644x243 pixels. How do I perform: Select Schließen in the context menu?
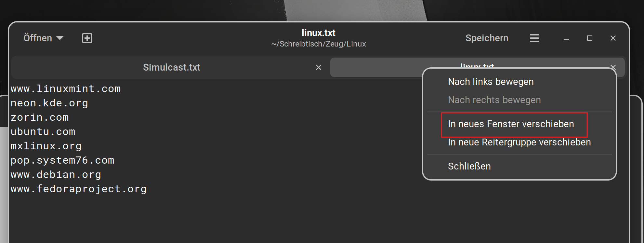click(469, 166)
